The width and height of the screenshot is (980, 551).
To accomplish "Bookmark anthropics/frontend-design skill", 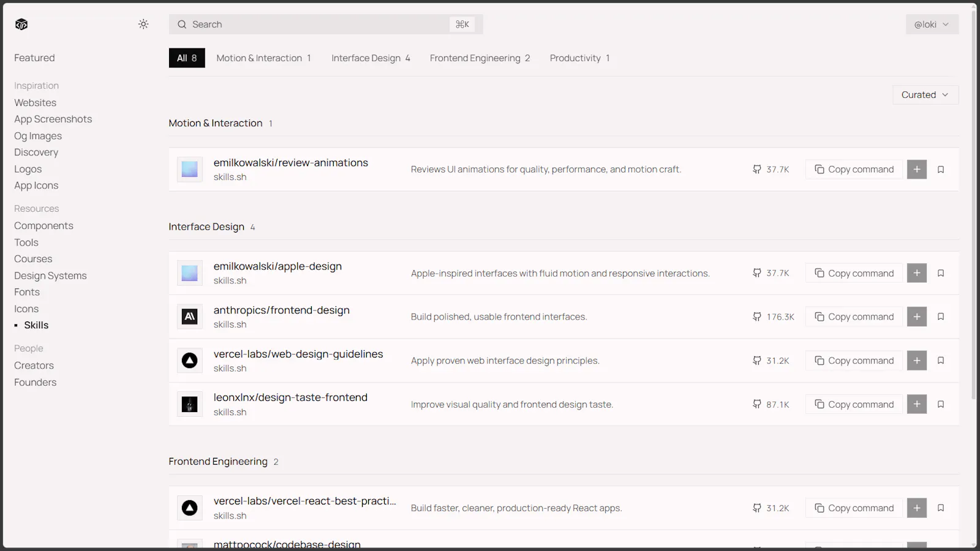I will pyautogui.click(x=941, y=317).
